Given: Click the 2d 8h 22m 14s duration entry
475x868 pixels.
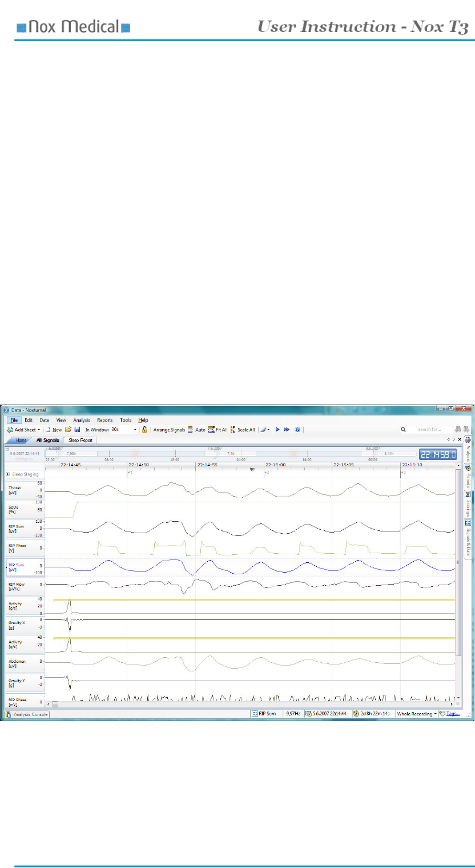Looking at the screenshot, I should pos(372,714).
